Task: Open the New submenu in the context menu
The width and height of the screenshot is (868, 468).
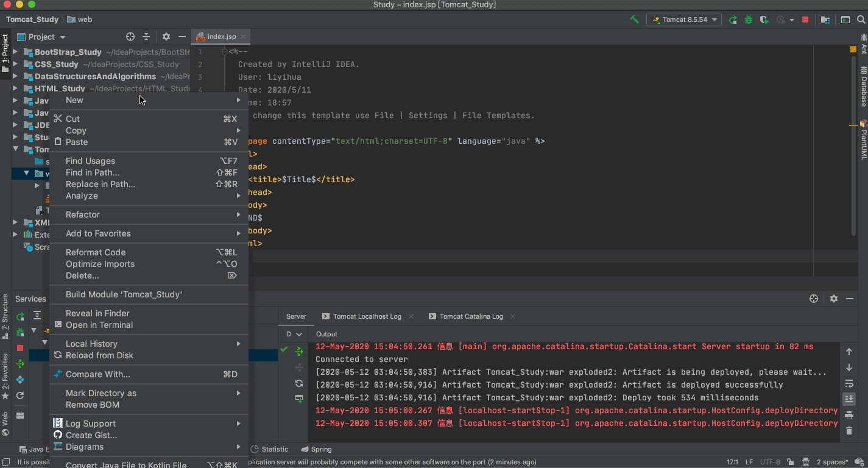Action: tap(149, 100)
